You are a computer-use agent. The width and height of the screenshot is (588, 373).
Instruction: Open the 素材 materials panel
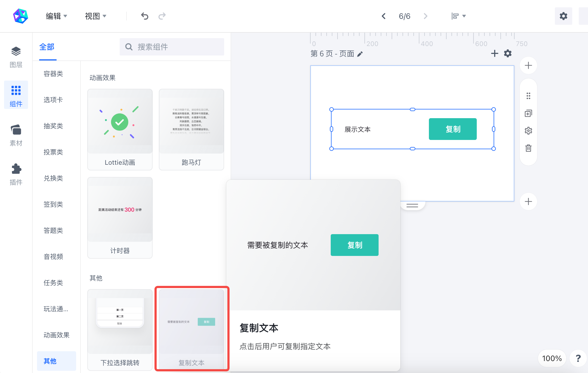click(x=16, y=136)
